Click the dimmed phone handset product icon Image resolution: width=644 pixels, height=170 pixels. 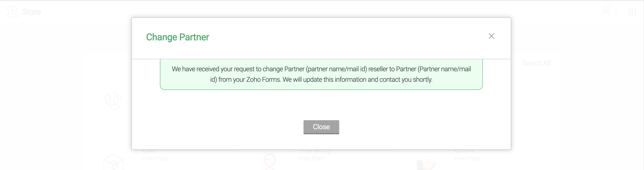pyautogui.click(x=113, y=101)
